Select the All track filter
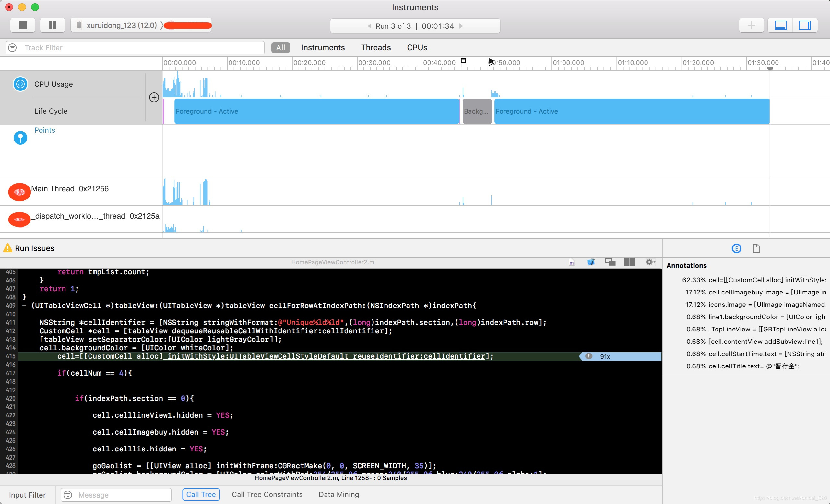The width and height of the screenshot is (830, 504). [280, 48]
